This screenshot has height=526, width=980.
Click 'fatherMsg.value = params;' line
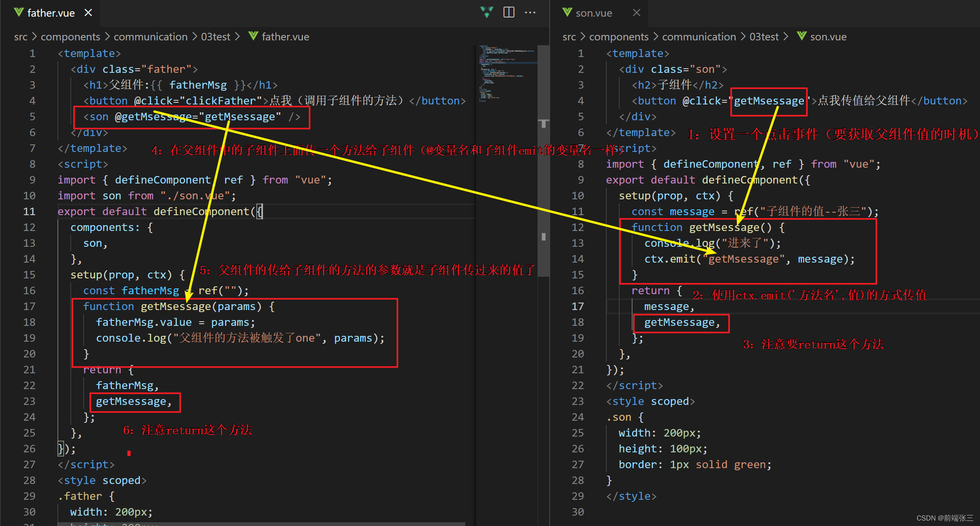coord(175,322)
